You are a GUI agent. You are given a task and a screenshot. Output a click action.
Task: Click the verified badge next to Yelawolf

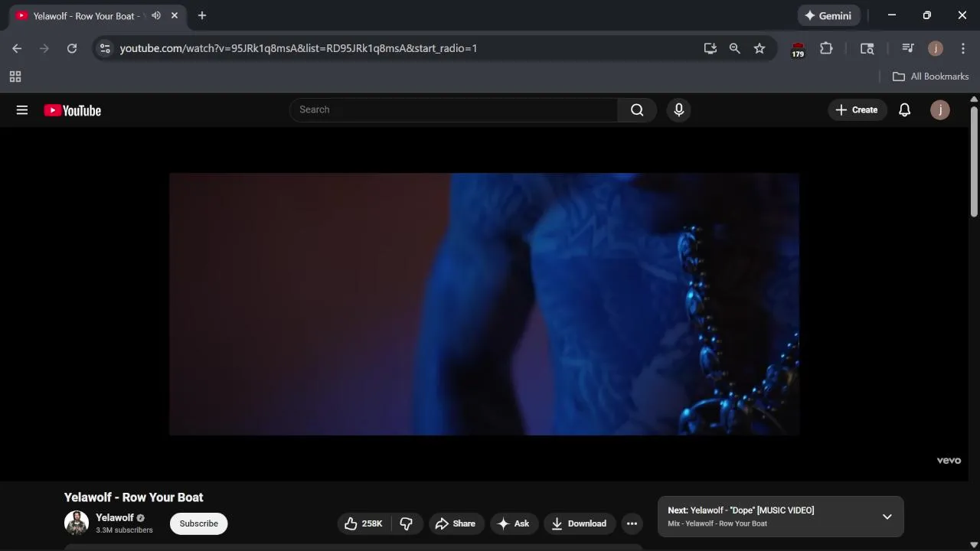tap(141, 518)
